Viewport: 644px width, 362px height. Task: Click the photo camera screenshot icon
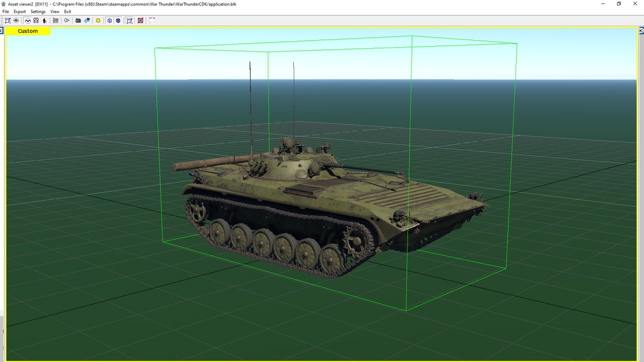tap(78, 21)
